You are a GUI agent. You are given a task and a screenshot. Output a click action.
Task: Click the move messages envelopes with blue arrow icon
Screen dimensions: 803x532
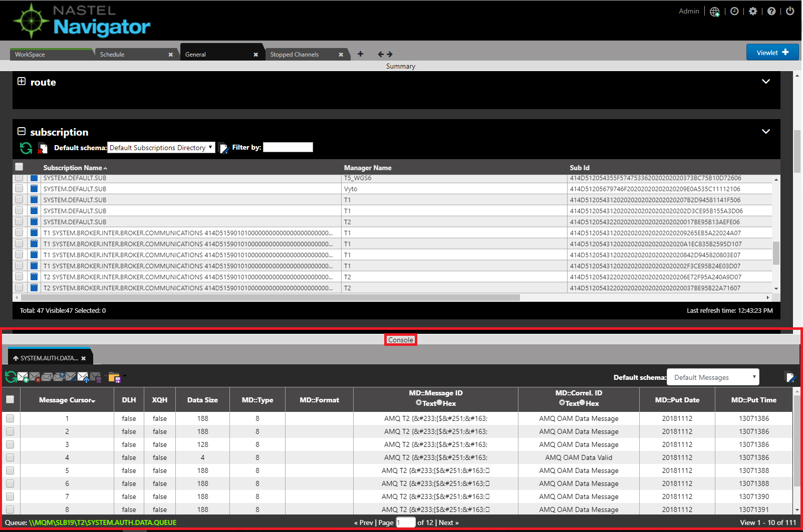pyautogui.click(x=59, y=377)
